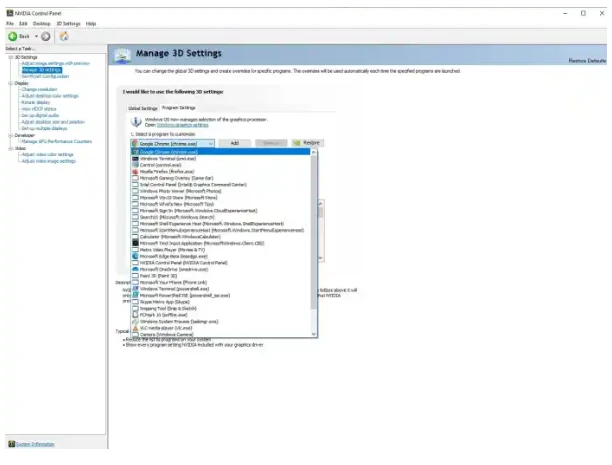Click Windows System Process (taskmgr) icon

tap(135, 321)
